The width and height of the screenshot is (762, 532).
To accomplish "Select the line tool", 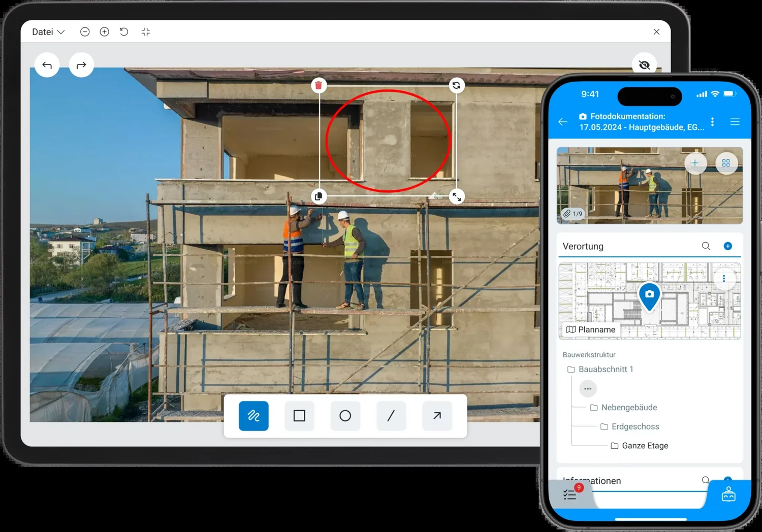I will pos(391,416).
